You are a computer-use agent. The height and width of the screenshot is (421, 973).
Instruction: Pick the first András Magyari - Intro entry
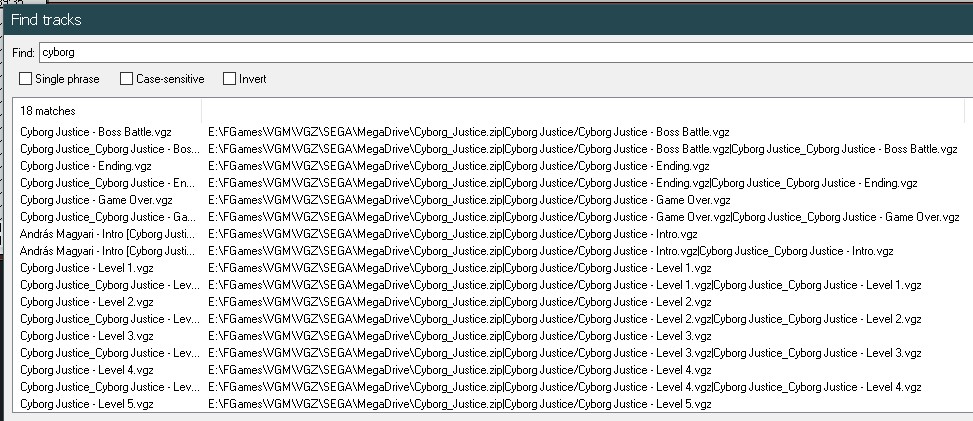pyautogui.click(x=105, y=234)
